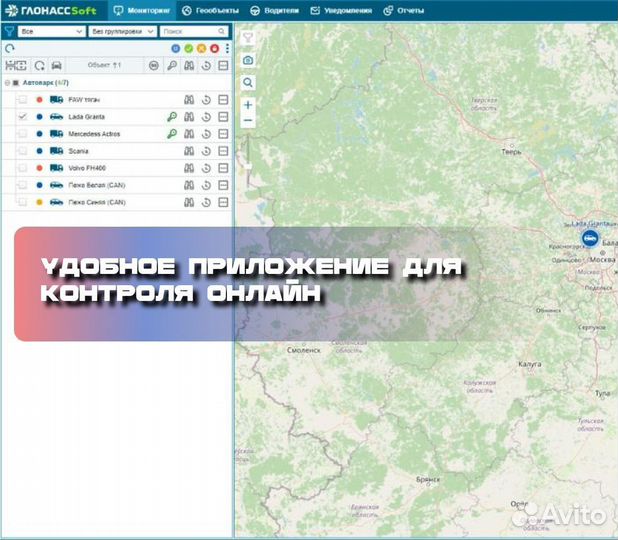Check the Пежо Белая (CAN) checkbox

tap(22, 185)
